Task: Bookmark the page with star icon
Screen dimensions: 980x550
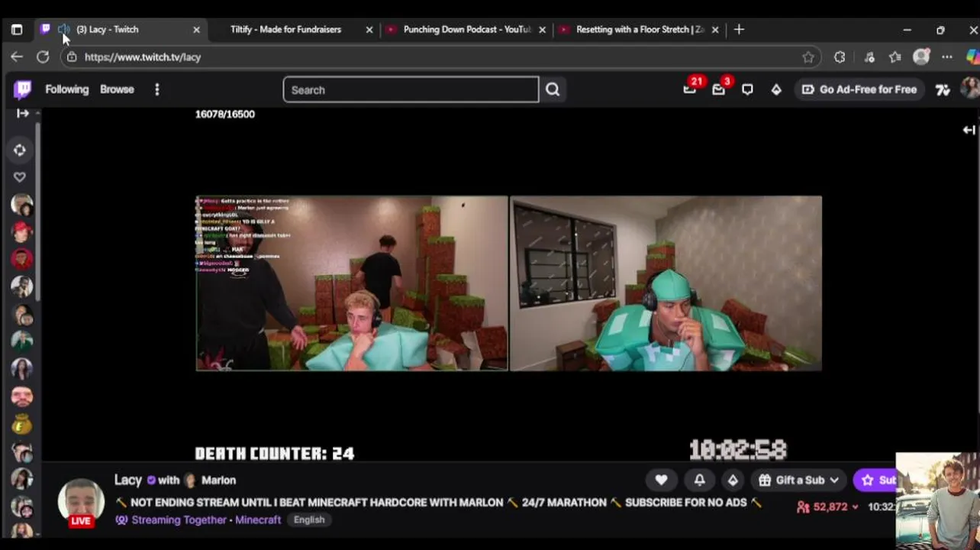Action: coord(808,57)
